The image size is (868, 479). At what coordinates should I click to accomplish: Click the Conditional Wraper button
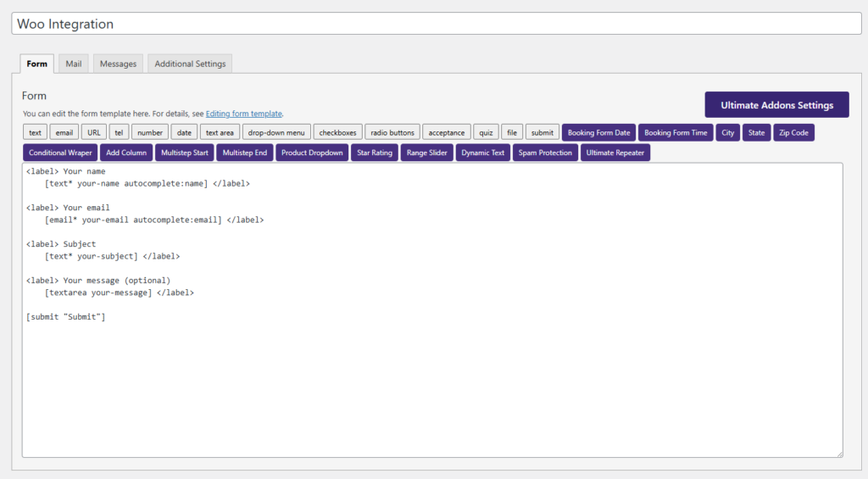(60, 153)
